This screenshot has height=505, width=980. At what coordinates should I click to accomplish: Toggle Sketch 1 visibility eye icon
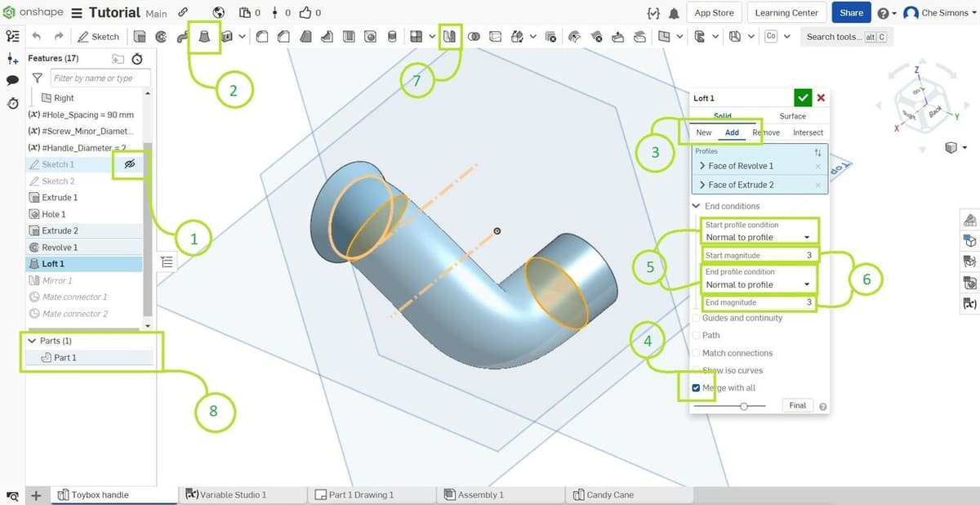click(128, 164)
